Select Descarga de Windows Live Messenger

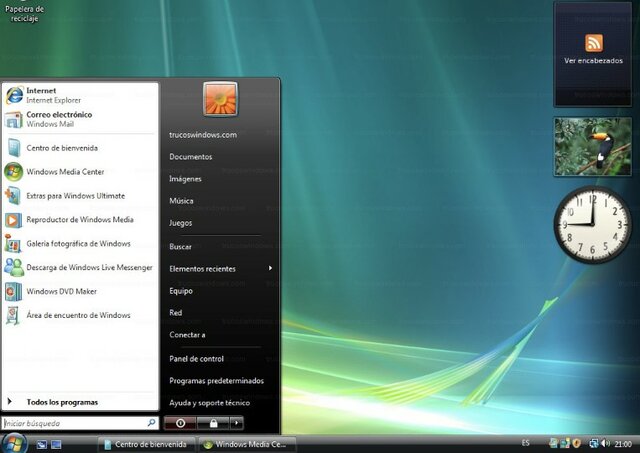pyautogui.click(x=80, y=267)
